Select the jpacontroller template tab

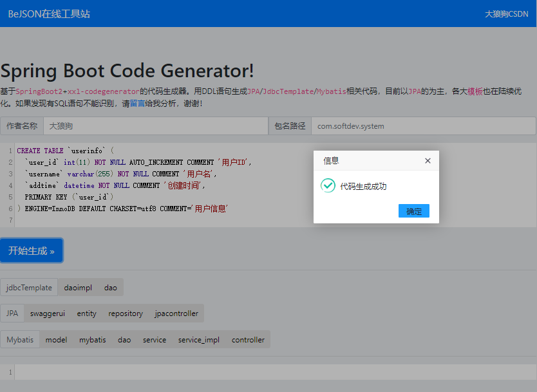click(176, 313)
